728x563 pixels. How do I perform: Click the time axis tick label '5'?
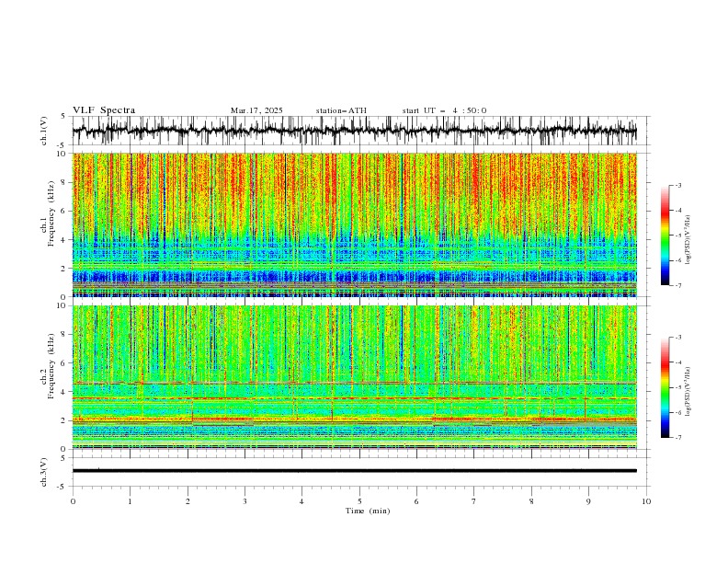point(359,501)
